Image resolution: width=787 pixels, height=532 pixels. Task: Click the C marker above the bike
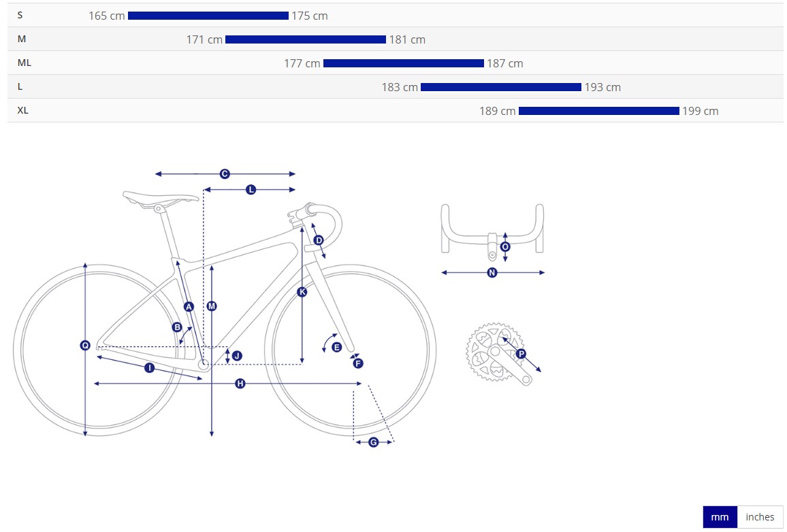(x=225, y=174)
